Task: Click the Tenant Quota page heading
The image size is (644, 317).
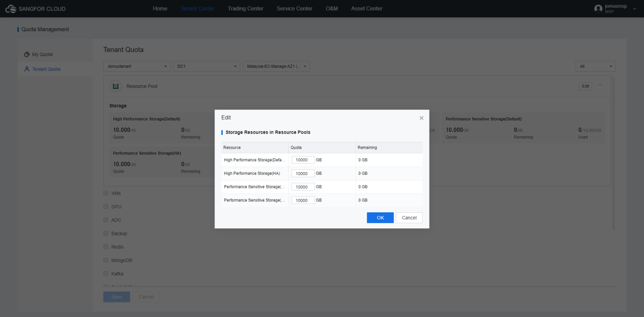Action: click(x=123, y=50)
